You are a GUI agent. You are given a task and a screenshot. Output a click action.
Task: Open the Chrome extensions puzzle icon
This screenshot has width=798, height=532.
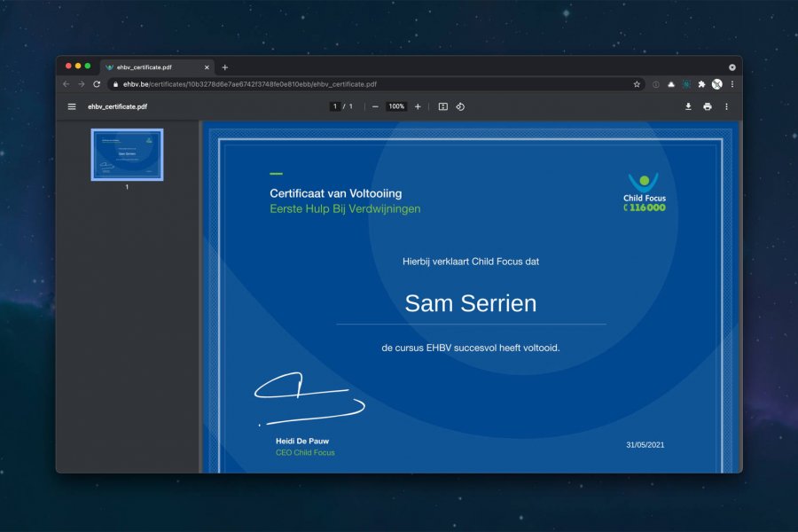coord(701,84)
